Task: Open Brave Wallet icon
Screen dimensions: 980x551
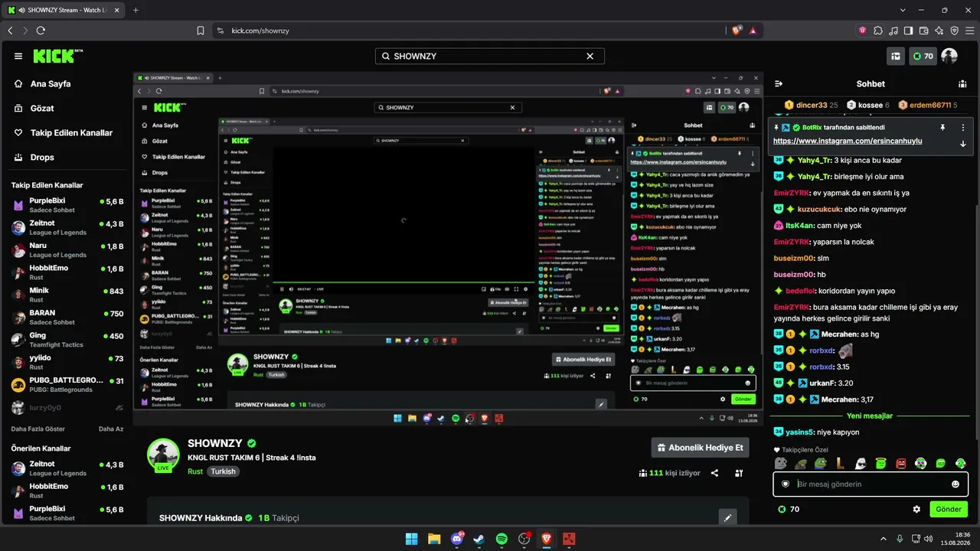Action: [x=924, y=31]
